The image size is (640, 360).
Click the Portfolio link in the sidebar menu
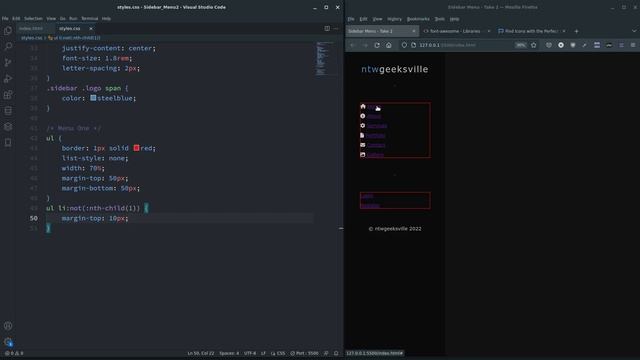(375, 136)
